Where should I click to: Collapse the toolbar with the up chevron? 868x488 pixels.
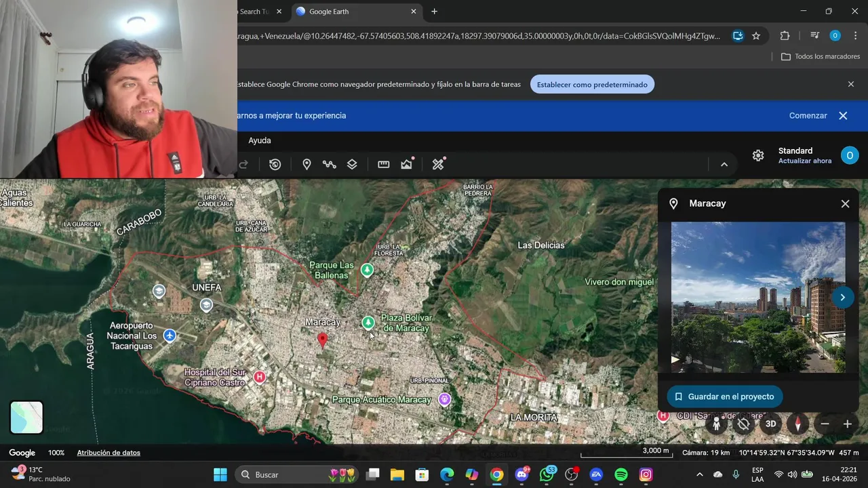(x=724, y=164)
